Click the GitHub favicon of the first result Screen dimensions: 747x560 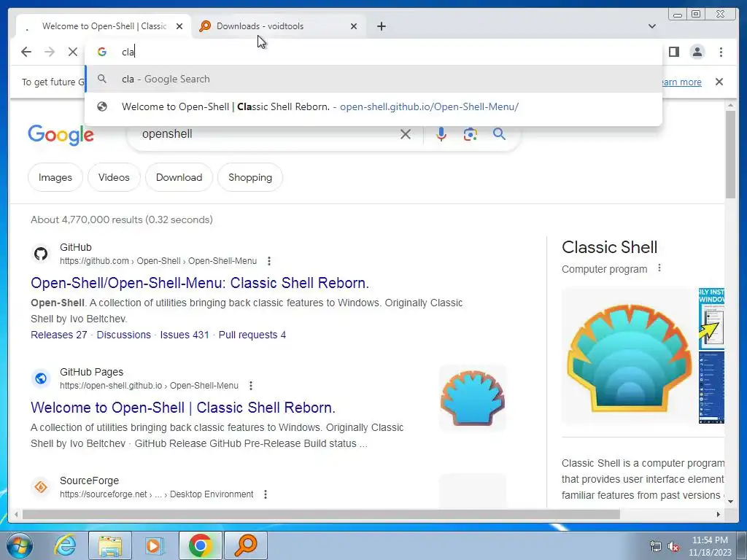41,254
